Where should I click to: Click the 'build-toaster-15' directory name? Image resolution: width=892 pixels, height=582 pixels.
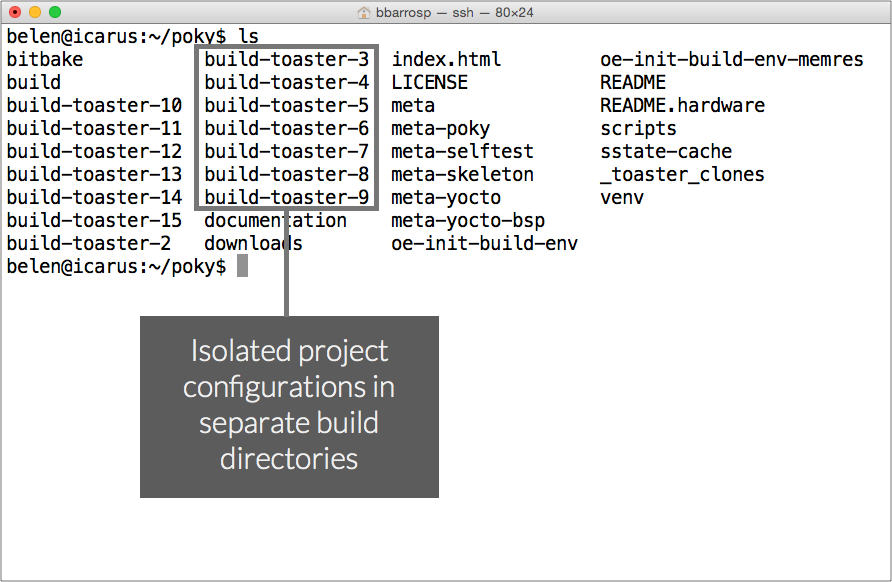coord(94,220)
